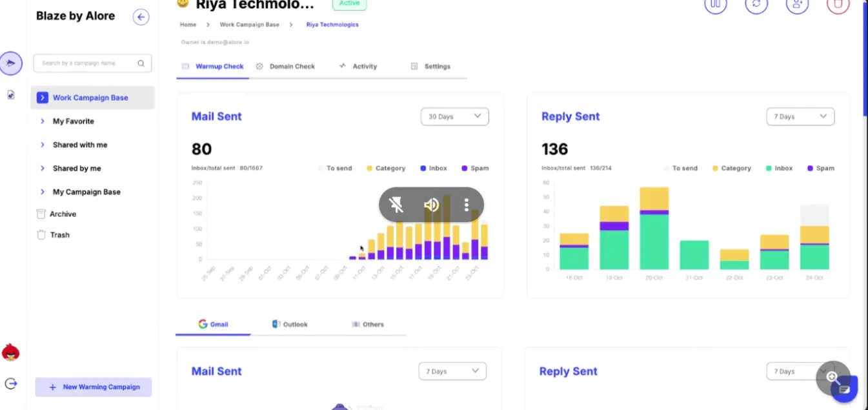Select the Gmail provider tab

[x=213, y=324]
